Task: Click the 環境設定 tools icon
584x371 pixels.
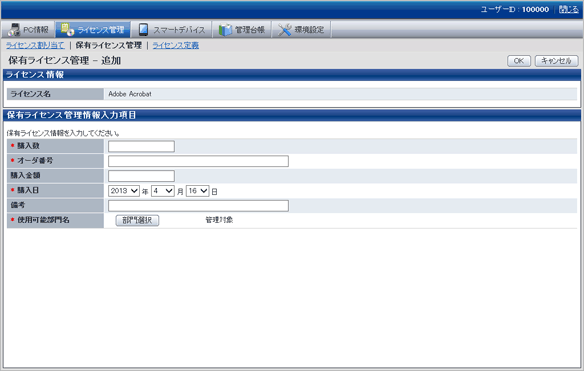Action: [x=285, y=30]
